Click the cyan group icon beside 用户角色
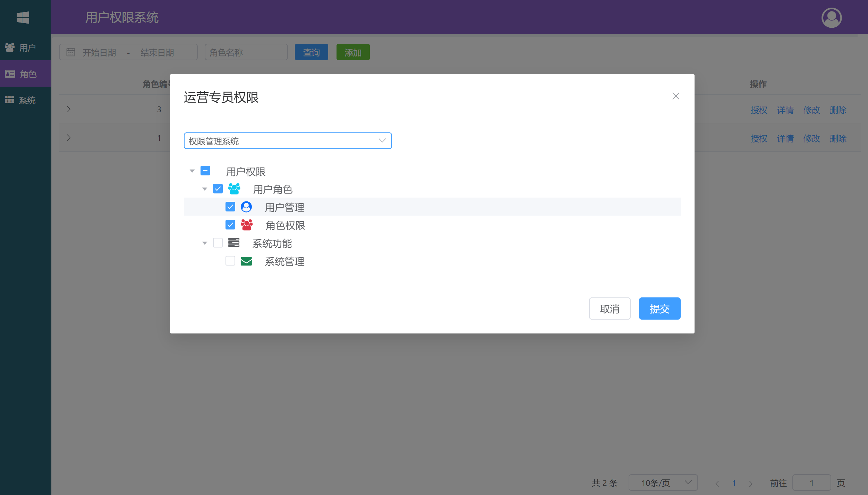 click(x=234, y=189)
